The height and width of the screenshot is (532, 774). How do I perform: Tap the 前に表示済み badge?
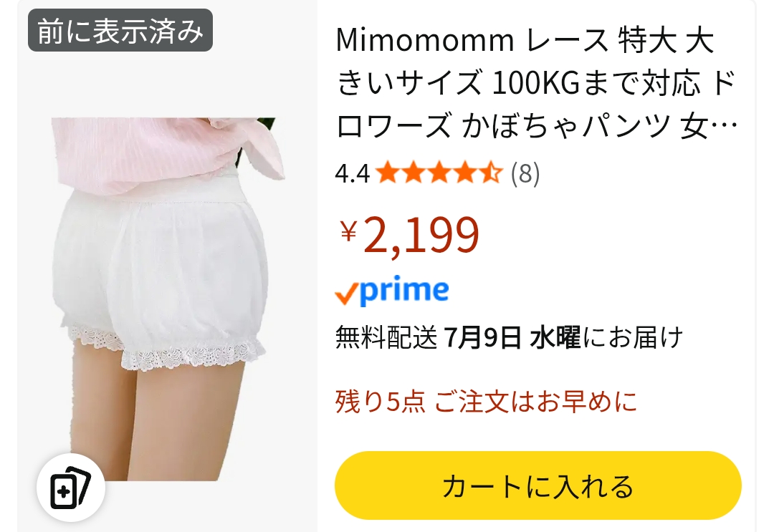click(x=120, y=31)
